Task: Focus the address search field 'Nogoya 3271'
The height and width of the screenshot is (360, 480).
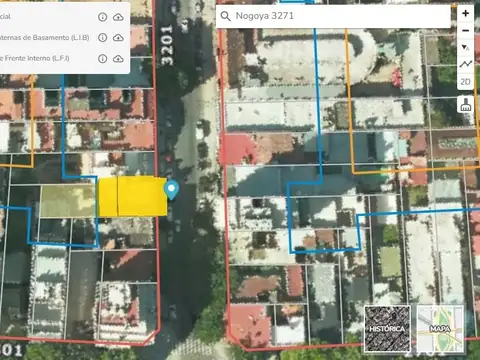Action: pyautogui.click(x=333, y=16)
